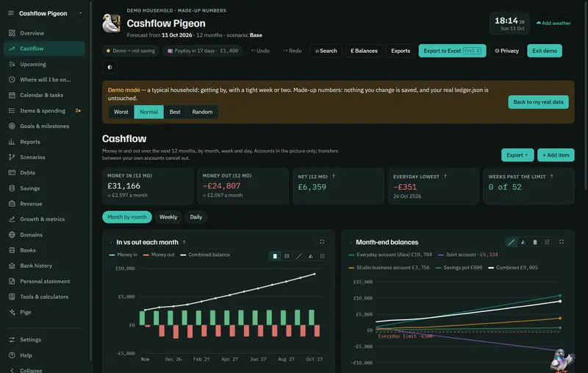The width and height of the screenshot is (588, 373).
Task: Open Personal statement document icon
Action: [12, 282]
